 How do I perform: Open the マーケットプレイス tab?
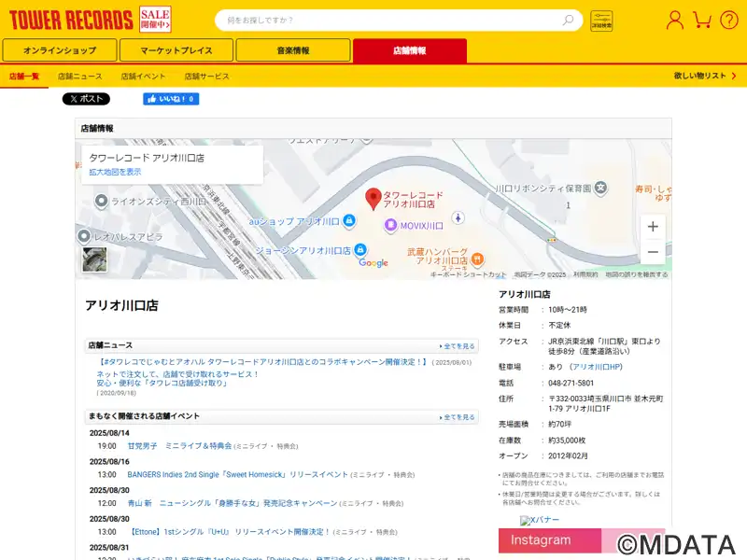176,50
